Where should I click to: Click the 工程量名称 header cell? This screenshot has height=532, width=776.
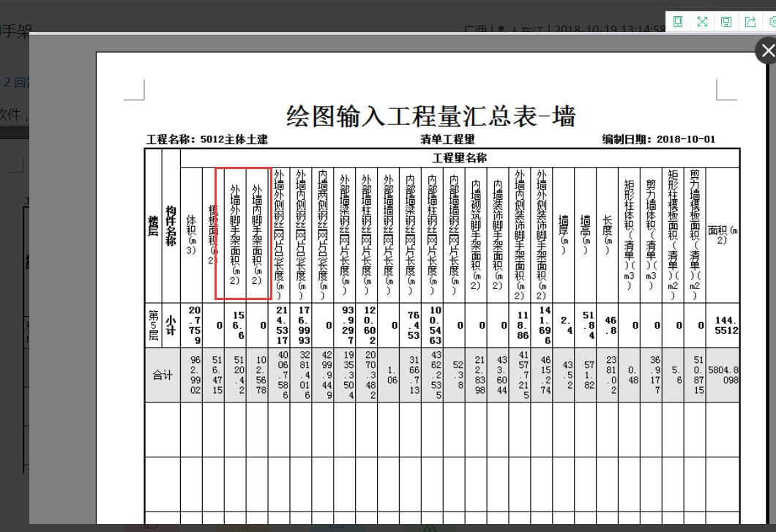pos(460,158)
